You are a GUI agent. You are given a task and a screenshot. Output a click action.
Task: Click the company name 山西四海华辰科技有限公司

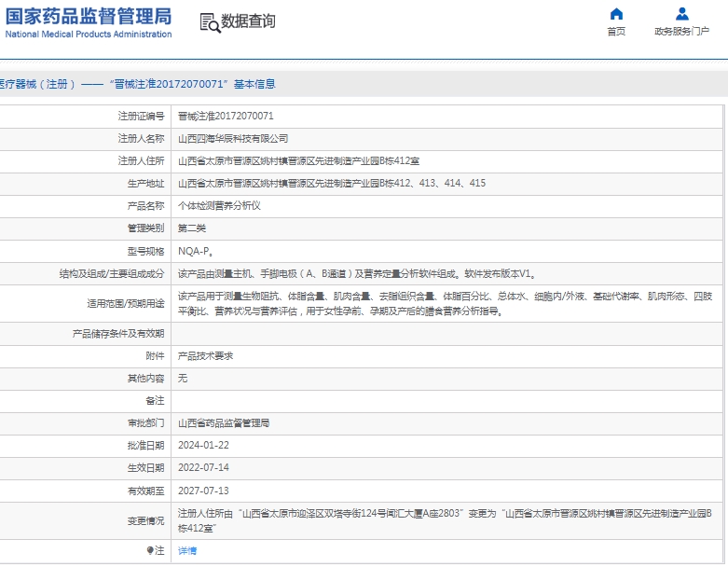coord(233,138)
